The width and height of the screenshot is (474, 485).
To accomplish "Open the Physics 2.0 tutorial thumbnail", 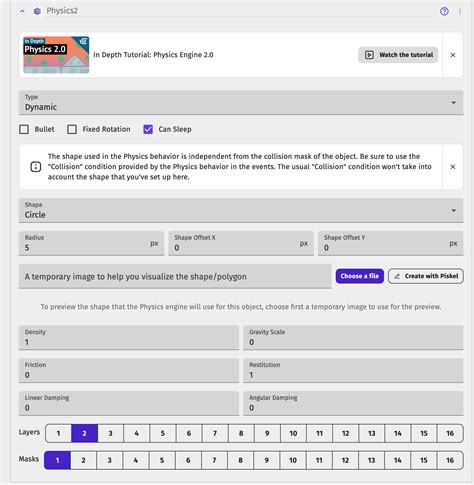I will [56, 55].
